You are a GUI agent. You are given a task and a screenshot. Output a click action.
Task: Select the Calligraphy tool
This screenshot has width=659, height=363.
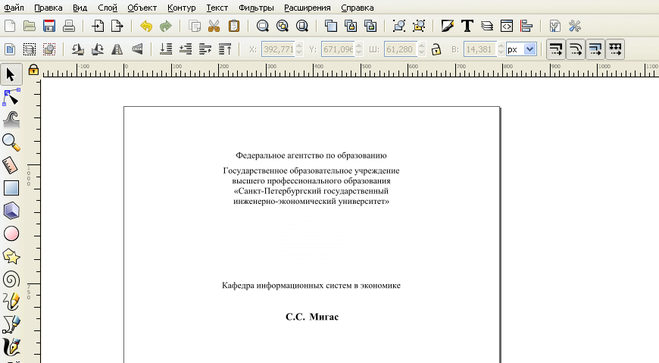pyautogui.click(x=11, y=347)
